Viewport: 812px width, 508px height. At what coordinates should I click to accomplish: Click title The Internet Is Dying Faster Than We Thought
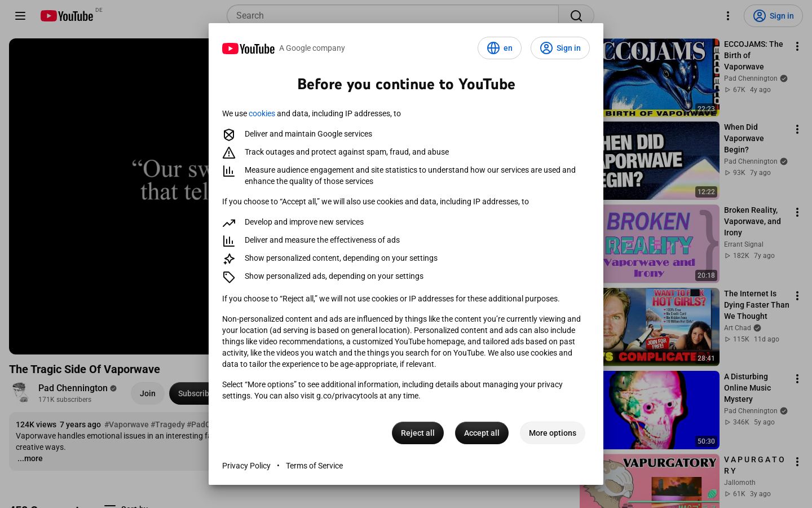pos(757,305)
